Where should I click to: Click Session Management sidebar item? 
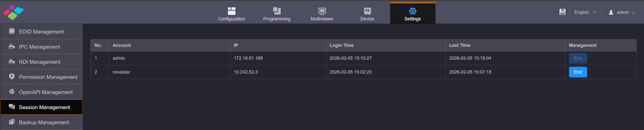coord(44,107)
